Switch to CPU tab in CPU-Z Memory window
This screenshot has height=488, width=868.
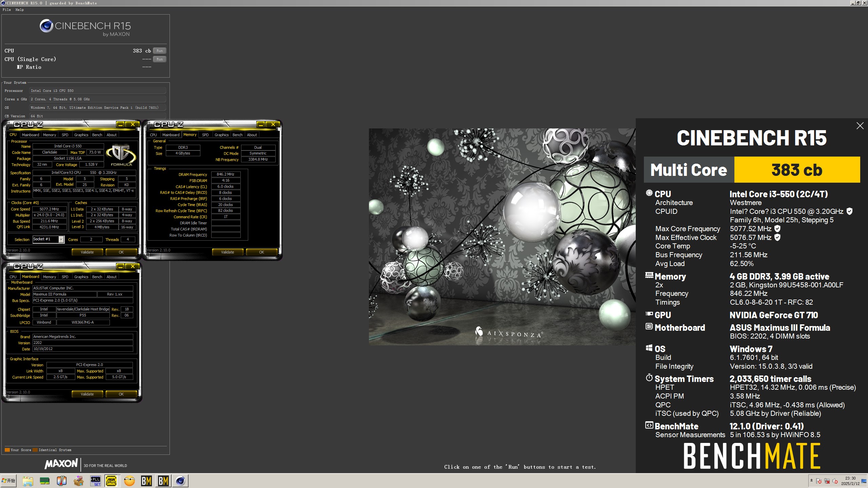(154, 135)
